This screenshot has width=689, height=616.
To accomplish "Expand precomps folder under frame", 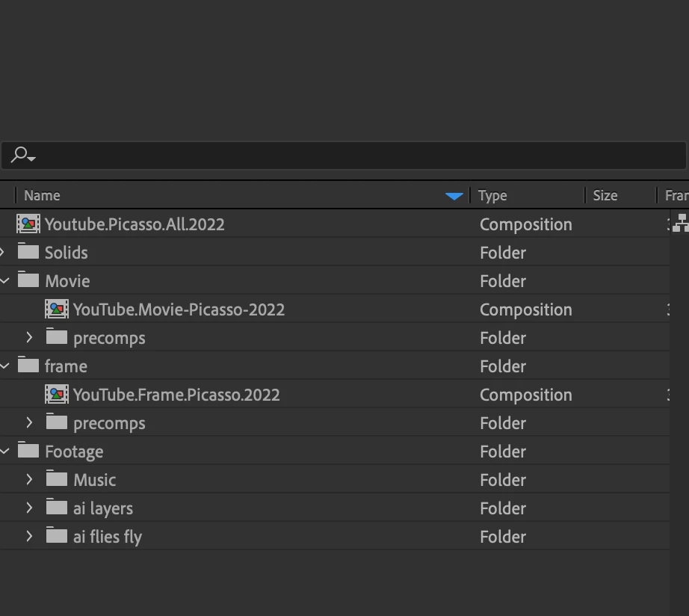I will click(x=29, y=422).
